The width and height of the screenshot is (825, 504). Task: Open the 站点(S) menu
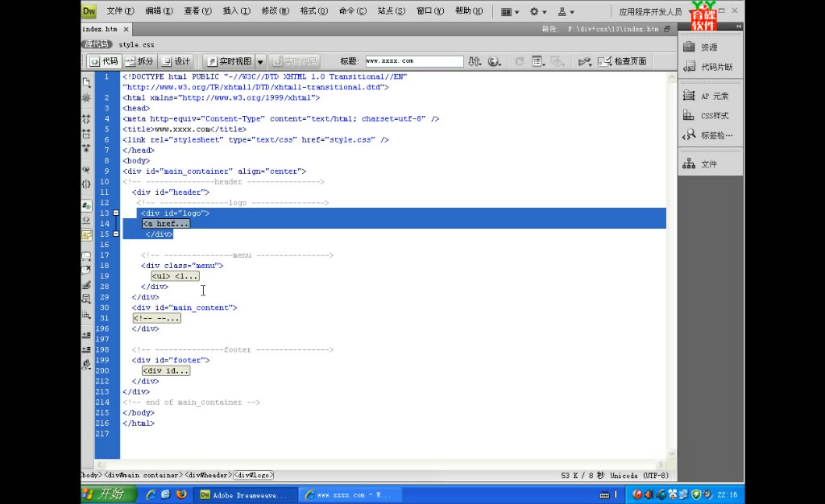click(x=392, y=11)
